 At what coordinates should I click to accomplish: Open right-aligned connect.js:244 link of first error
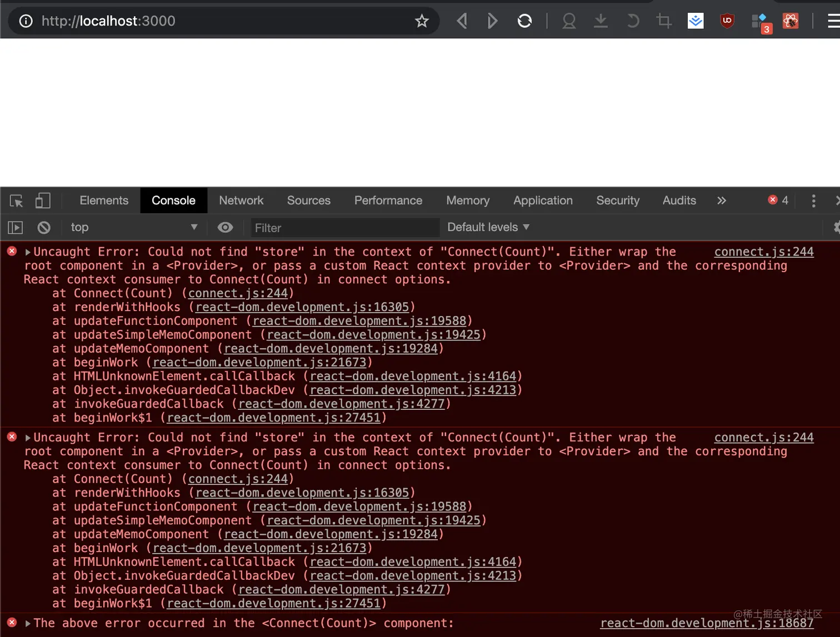[764, 252]
